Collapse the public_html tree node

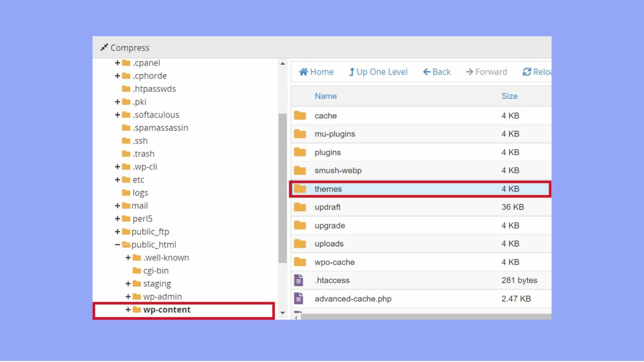[117, 244]
